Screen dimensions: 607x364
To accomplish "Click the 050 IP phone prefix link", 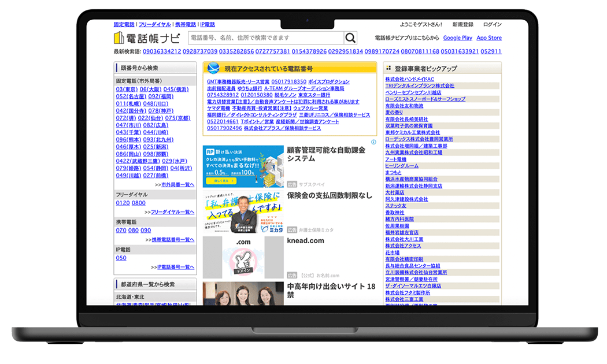I will (121, 258).
